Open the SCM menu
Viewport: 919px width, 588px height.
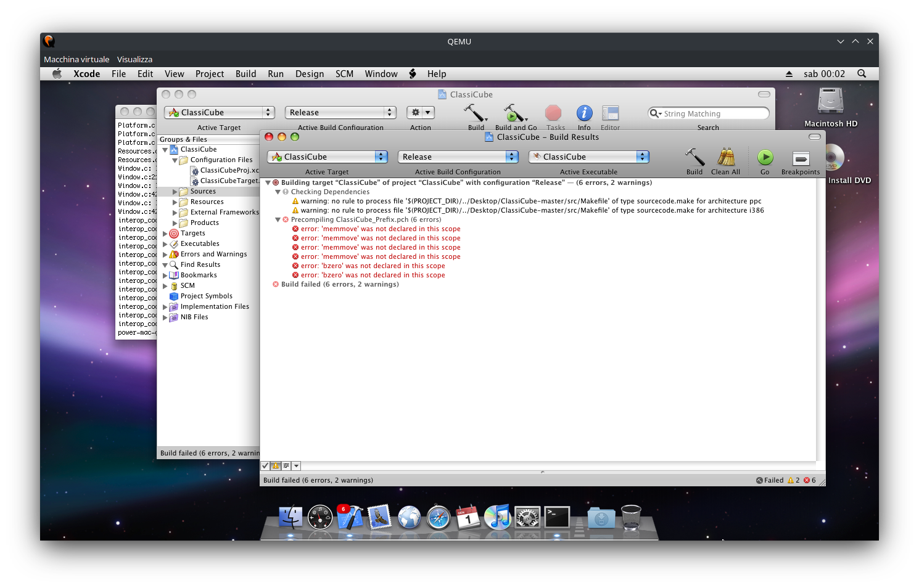click(344, 74)
